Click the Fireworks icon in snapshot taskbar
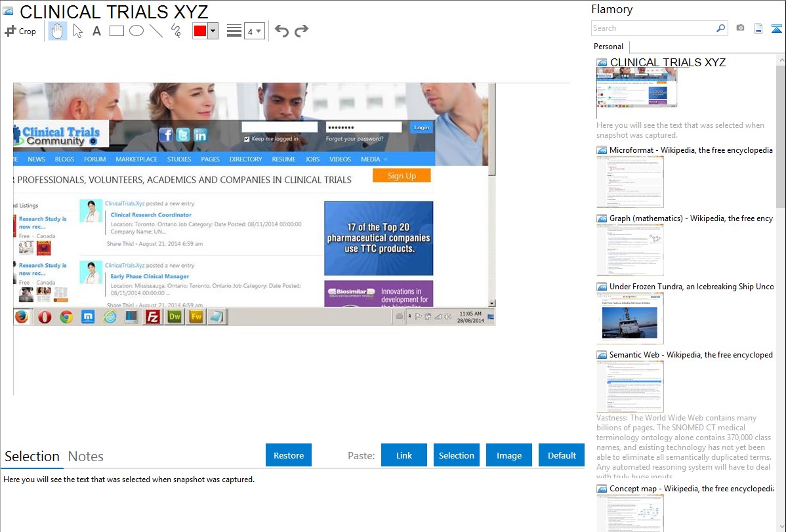This screenshot has width=786, height=532. (x=197, y=317)
